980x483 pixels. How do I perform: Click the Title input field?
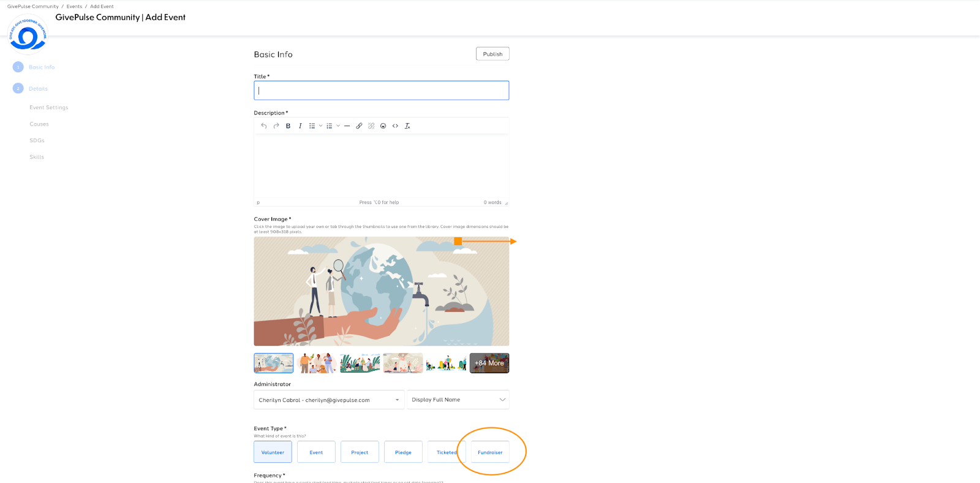click(x=382, y=90)
